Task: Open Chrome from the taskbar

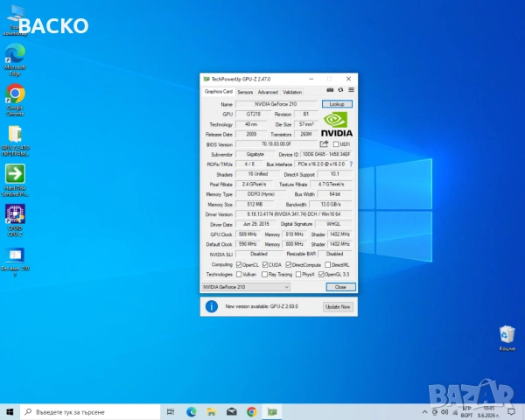Action: [x=252, y=412]
